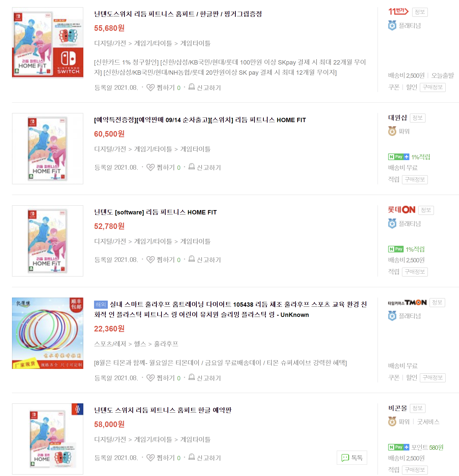Toggle the 찜하기 heart on the 52,780원 롯데ON listing
The height and width of the screenshot is (476, 459).
click(150, 260)
